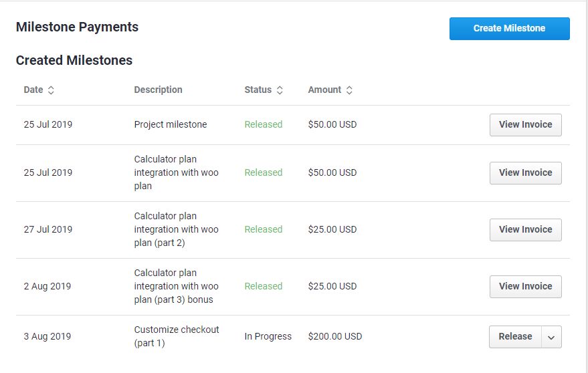Click the 3 Aug 2019 date cell

tap(47, 337)
